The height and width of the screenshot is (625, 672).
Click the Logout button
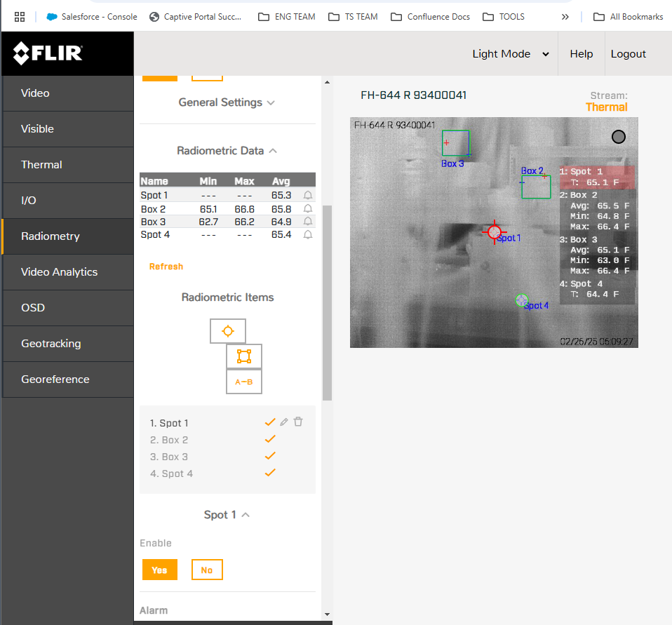[628, 54]
